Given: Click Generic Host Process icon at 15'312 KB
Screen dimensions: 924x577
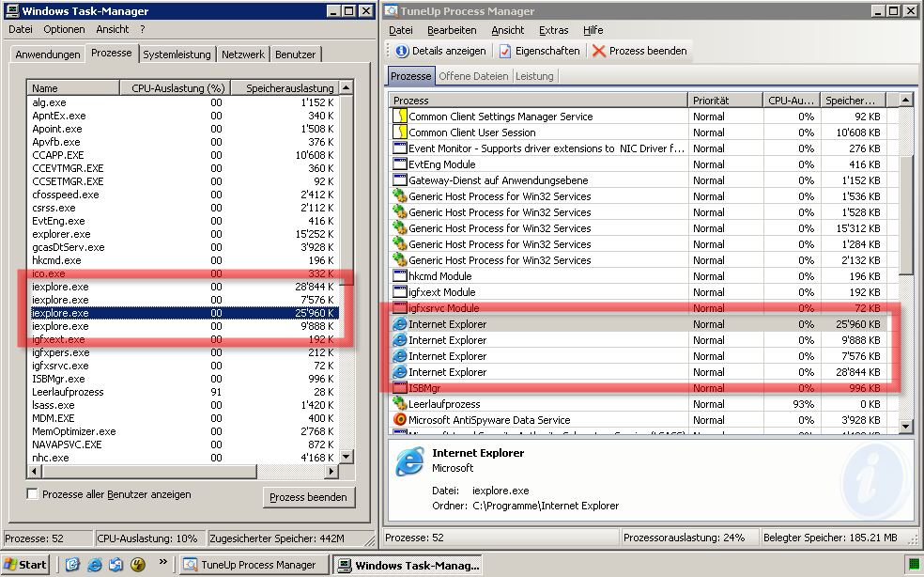Looking at the screenshot, I should click(x=400, y=227).
